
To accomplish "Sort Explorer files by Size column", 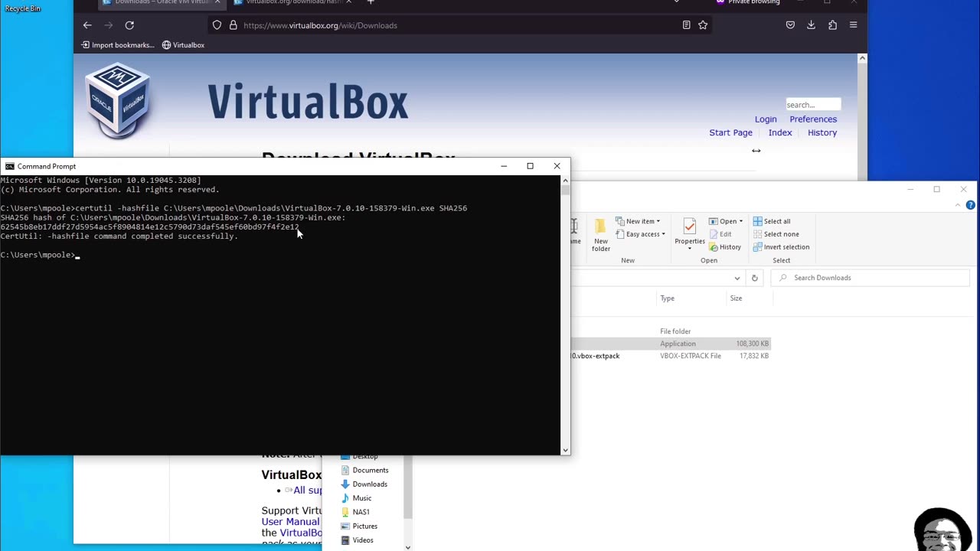I will 736,298.
